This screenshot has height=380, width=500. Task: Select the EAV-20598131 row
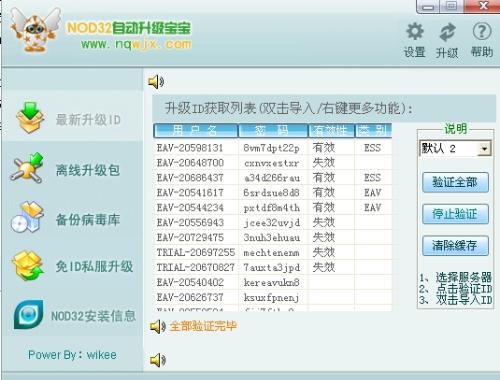273,148
